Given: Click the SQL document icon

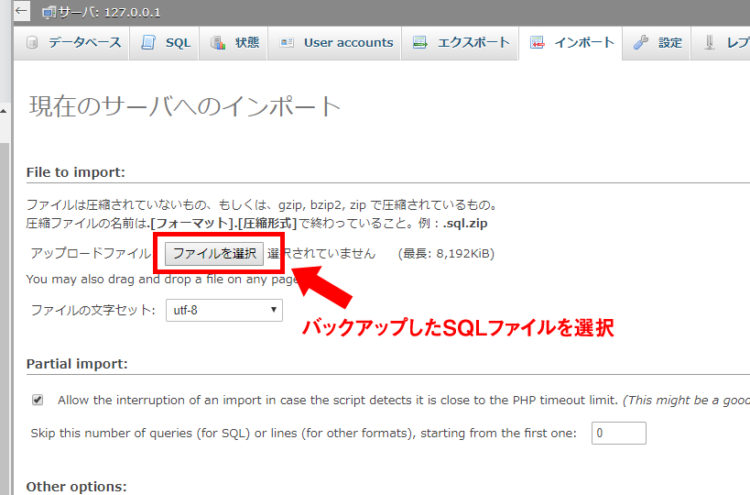Looking at the screenshot, I should tap(149, 43).
